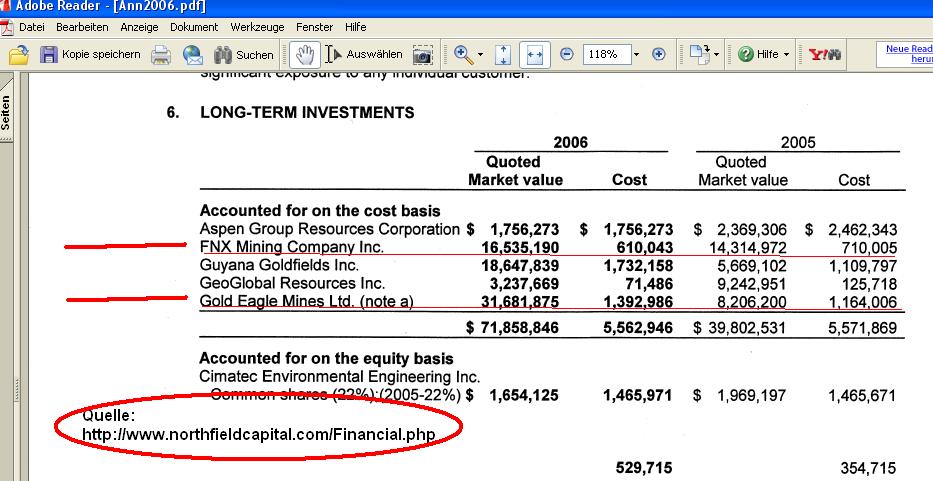Viewport: 933px width, 481px height.
Task: Click the cost value 5,562,946
Action: pyautogui.click(x=638, y=328)
